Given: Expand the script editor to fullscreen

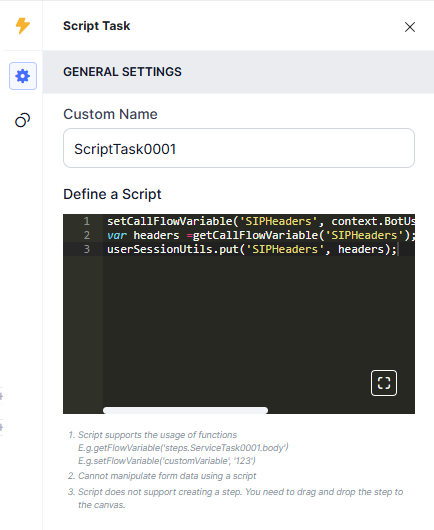Looking at the screenshot, I should click(384, 383).
